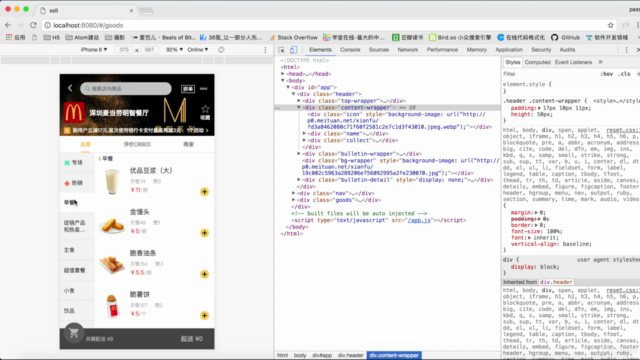Viewport: 640px width, 360px height.
Task: Tap the back chevron in app header
Action: pos(70,88)
